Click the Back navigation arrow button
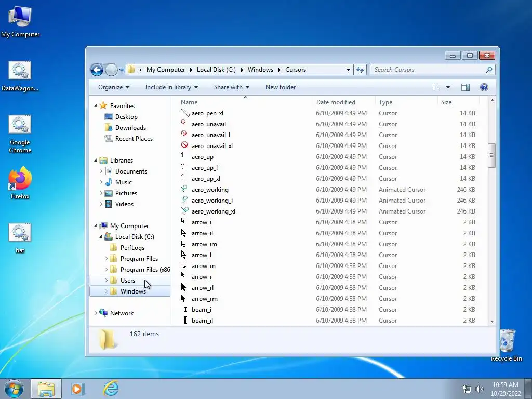Screen dimensions: 532x399 tap(97, 70)
